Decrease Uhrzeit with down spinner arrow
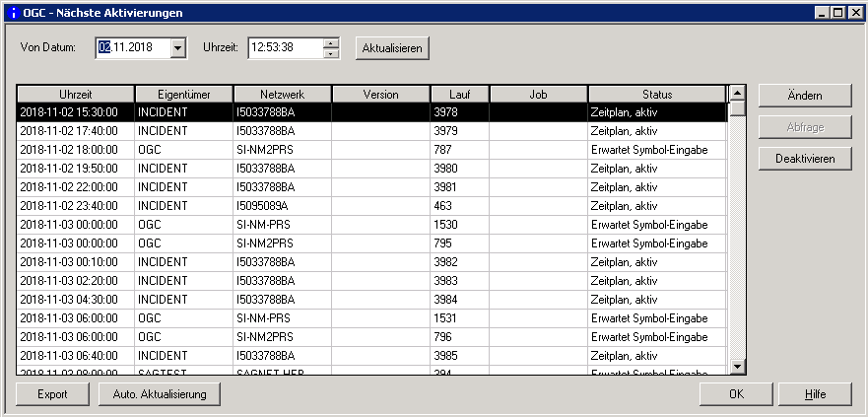868x417 pixels. pos(331,53)
